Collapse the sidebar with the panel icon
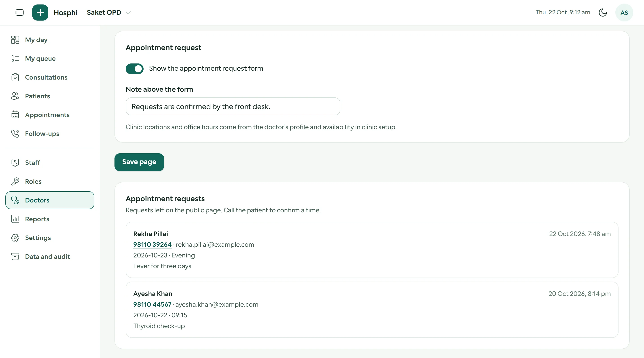This screenshot has width=644, height=358. [19, 13]
